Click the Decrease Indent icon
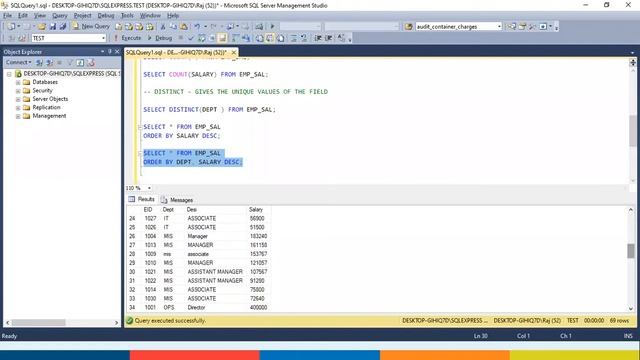 (318, 38)
